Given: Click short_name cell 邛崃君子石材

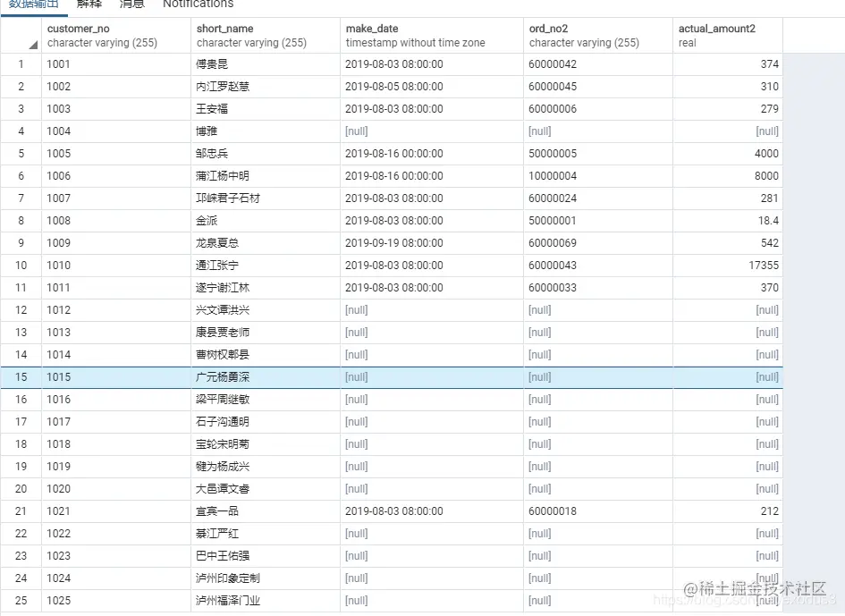Looking at the screenshot, I should click(266, 198).
